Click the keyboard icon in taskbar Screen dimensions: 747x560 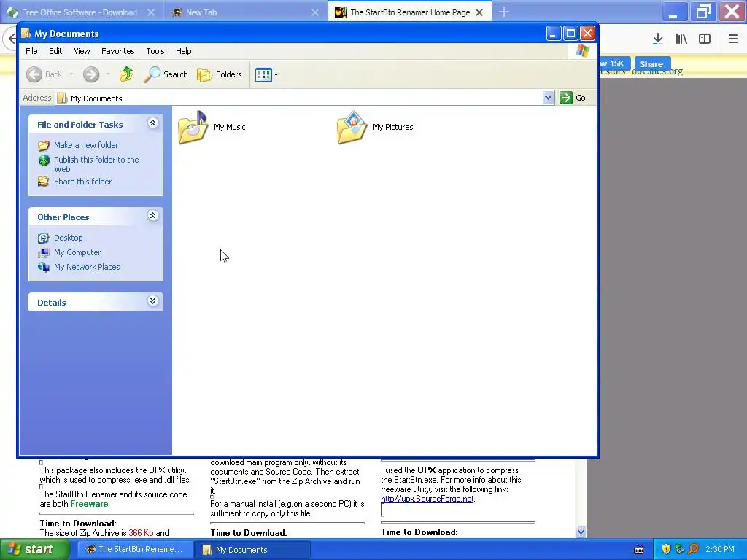[639, 550]
